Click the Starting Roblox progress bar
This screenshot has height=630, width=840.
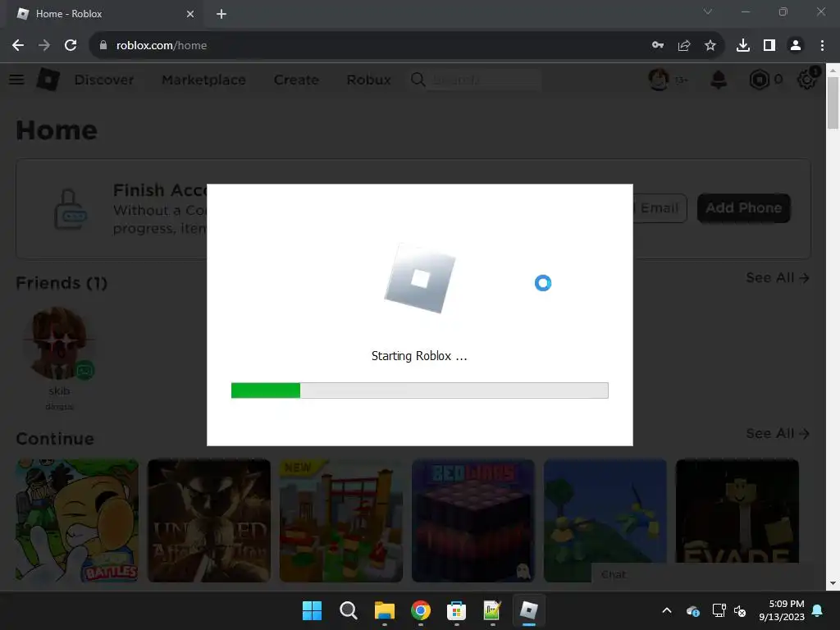[419, 390]
